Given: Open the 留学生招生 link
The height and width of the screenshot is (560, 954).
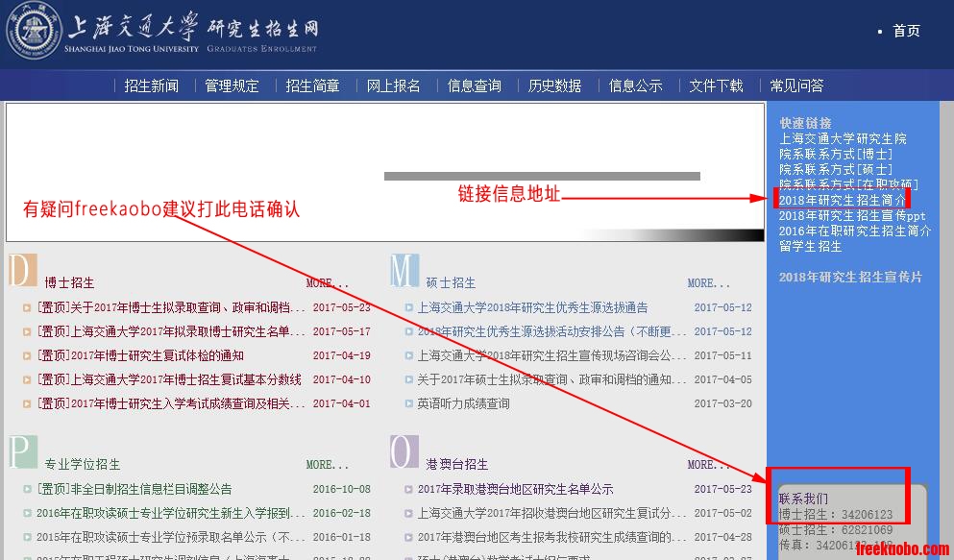Looking at the screenshot, I should [811, 246].
